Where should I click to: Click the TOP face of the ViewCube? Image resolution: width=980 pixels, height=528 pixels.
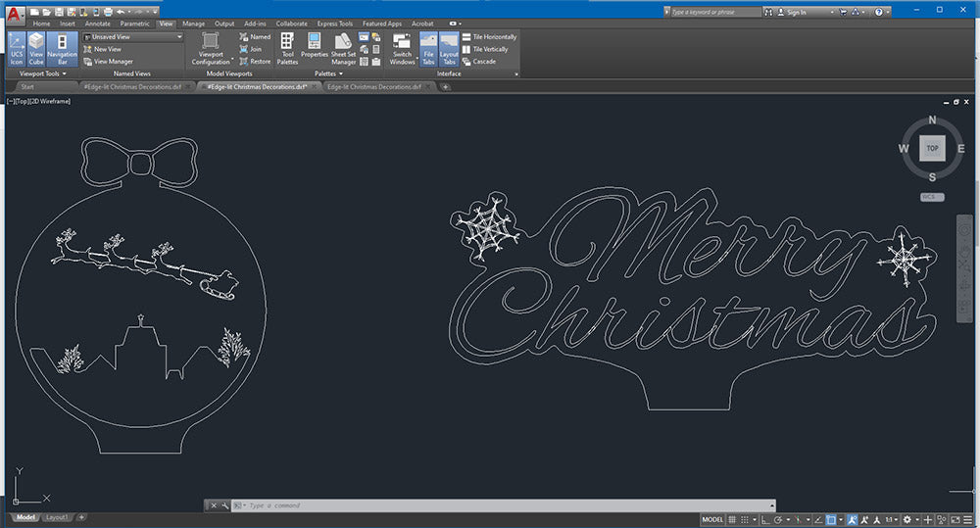pyautogui.click(x=932, y=148)
